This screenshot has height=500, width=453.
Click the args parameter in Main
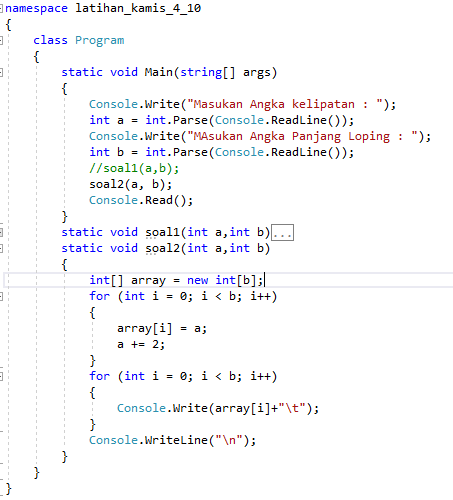click(256, 73)
